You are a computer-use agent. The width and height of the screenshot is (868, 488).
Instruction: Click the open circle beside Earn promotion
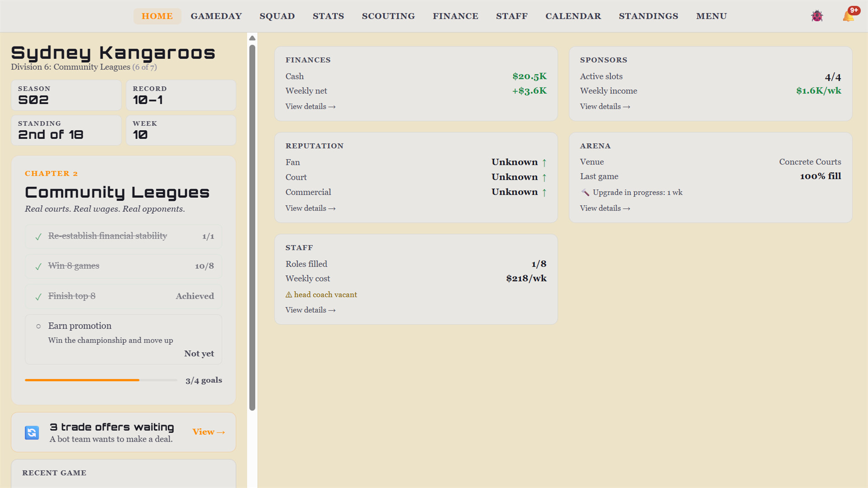(38, 326)
